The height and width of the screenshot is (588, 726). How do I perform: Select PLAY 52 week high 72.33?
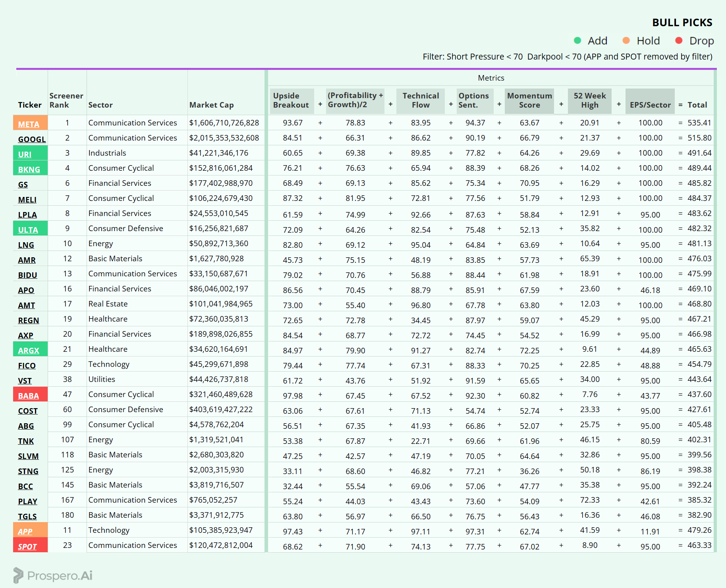(590, 500)
